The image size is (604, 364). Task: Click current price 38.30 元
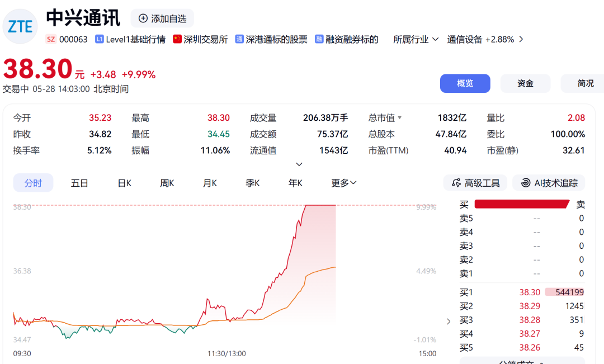point(44,69)
